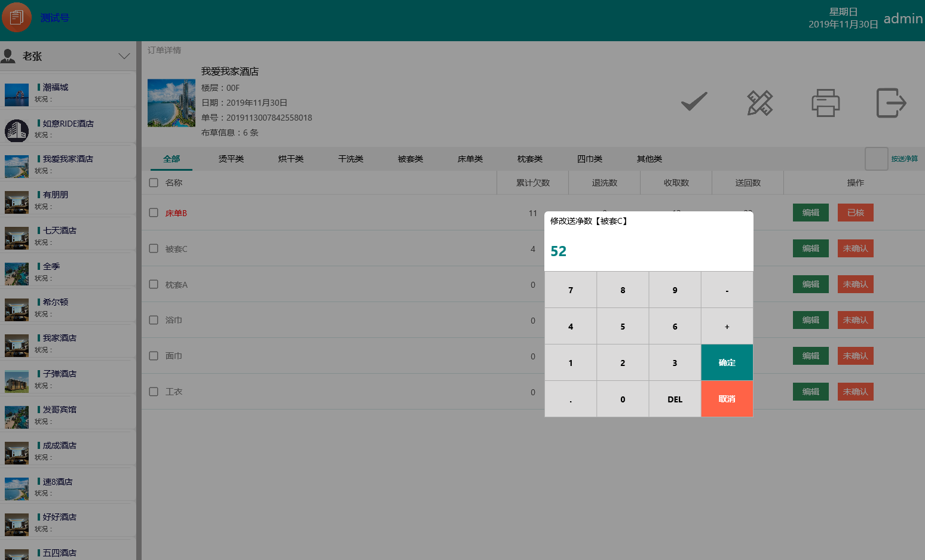Switch to the 枕套类 tab
925x560 pixels.
tap(530, 159)
